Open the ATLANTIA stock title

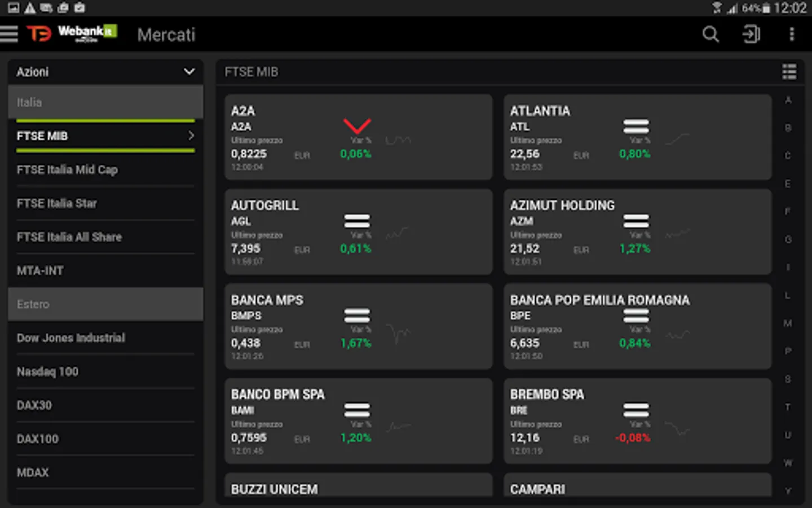click(540, 111)
